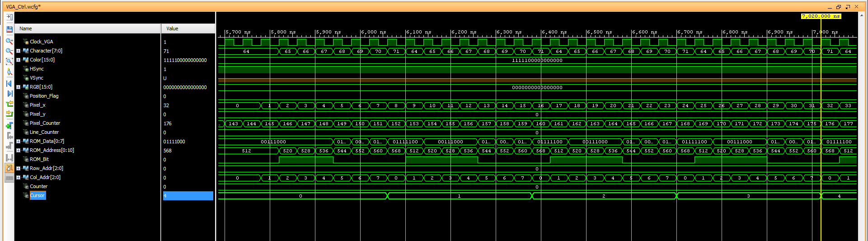Toggle the floating ruler button
Screen dimensions: 868x241
click(9, 178)
